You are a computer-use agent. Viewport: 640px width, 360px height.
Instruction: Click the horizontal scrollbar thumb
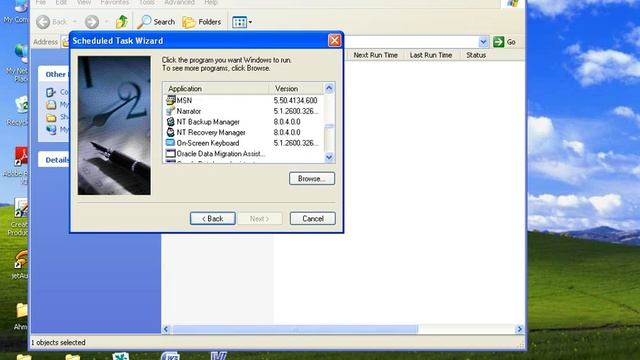295,329
